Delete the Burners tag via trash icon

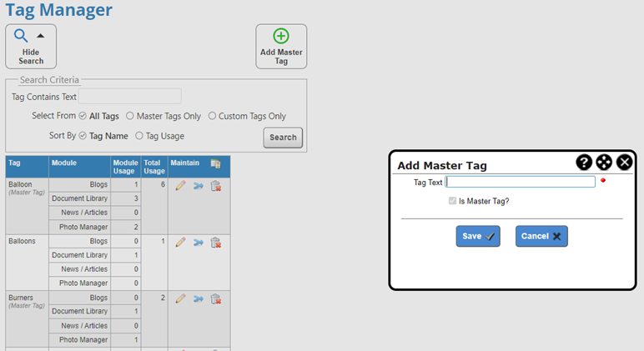click(x=215, y=299)
